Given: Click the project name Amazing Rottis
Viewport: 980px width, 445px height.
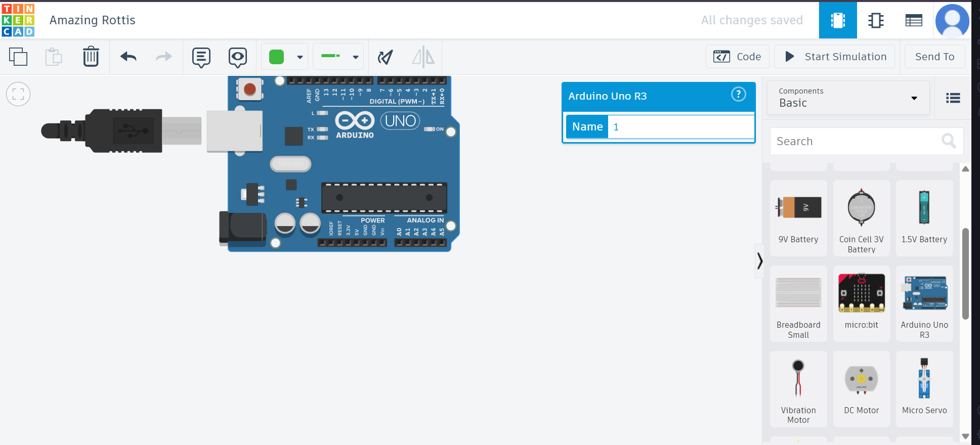Looking at the screenshot, I should tap(93, 20).
